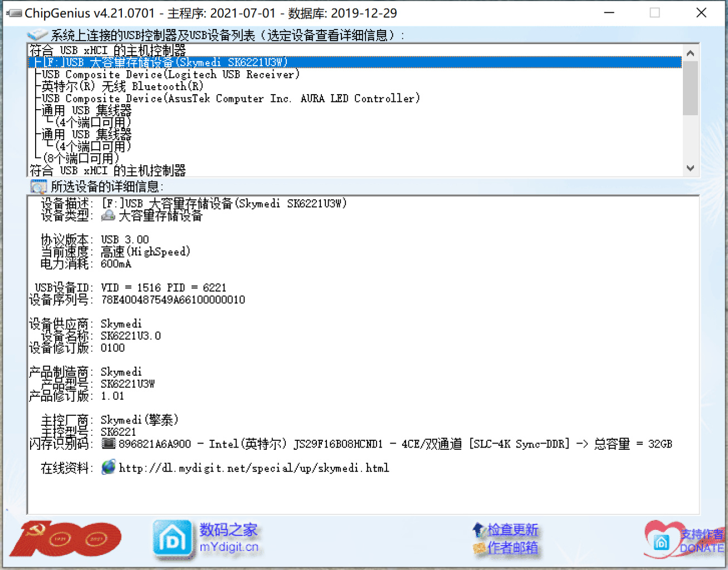
Task: Click the 协议版本 label
Action: click(x=67, y=240)
